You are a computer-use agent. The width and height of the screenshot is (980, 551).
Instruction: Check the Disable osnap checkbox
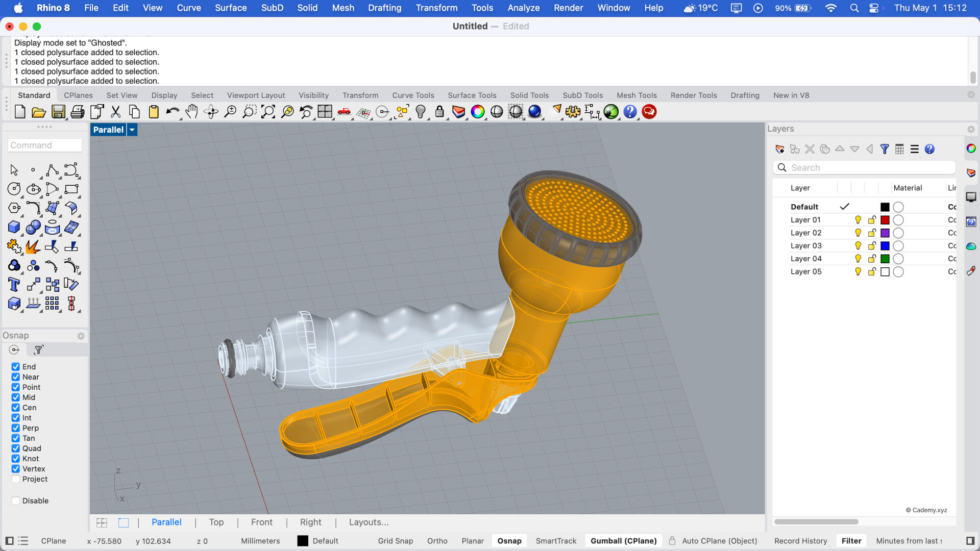click(16, 501)
